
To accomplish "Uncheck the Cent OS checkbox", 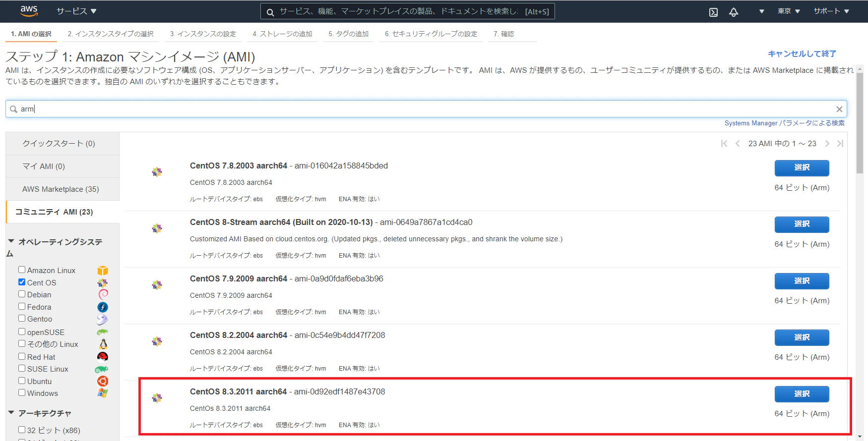I will (22, 282).
